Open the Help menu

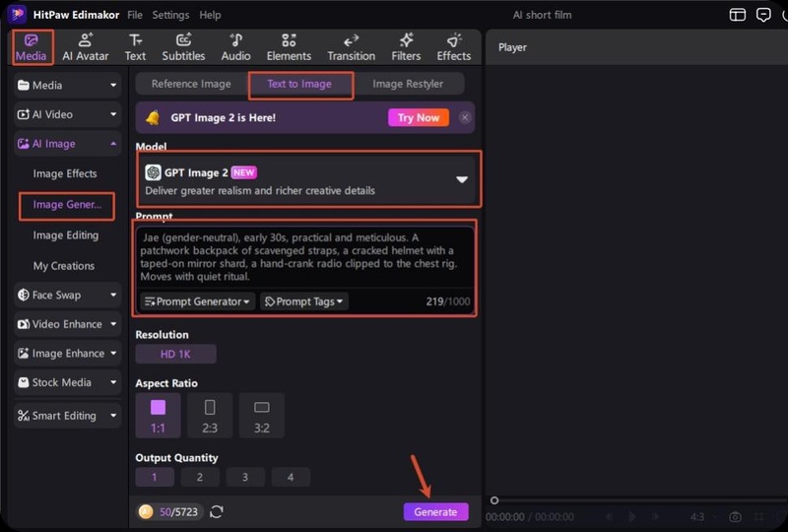point(210,15)
